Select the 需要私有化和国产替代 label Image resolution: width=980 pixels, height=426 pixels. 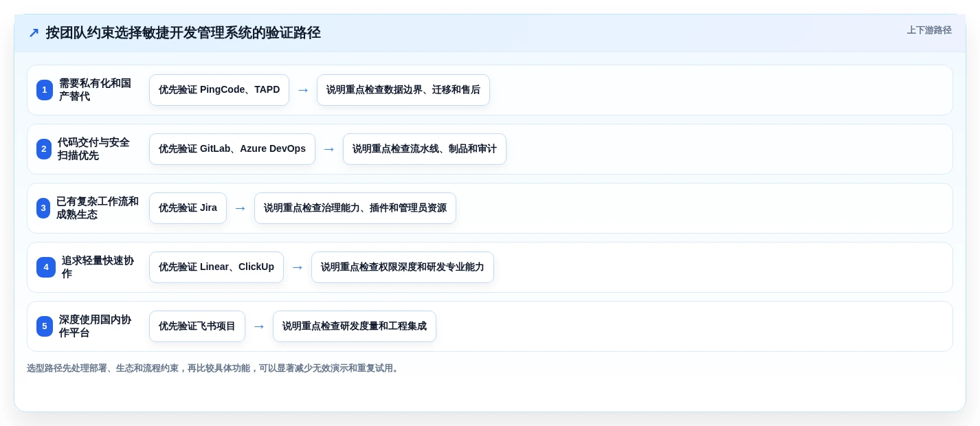(95, 90)
